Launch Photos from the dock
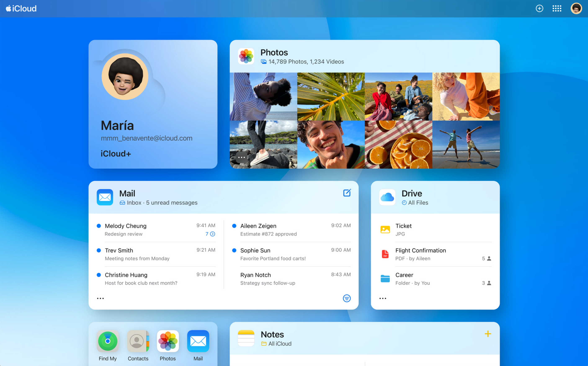This screenshot has height=366, width=588. tap(168, 342)
